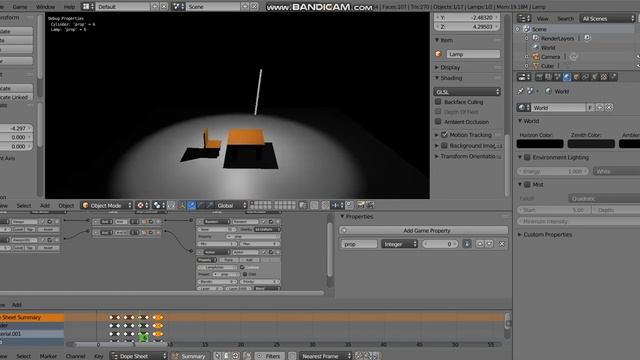
Task: Open the 3D viewport Object menu
Action: coord(66,206)
